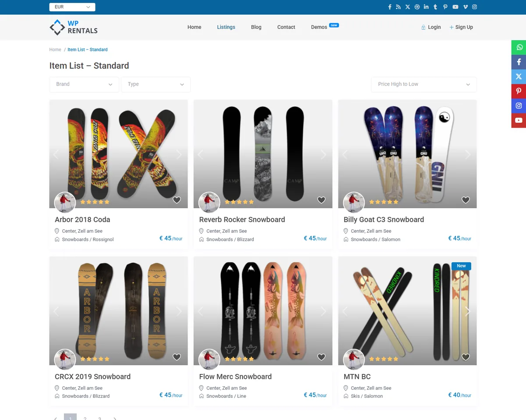Open the Price High to Low sort dropdown
This screenshot has height=420, width=526.
tap(424, 84)
